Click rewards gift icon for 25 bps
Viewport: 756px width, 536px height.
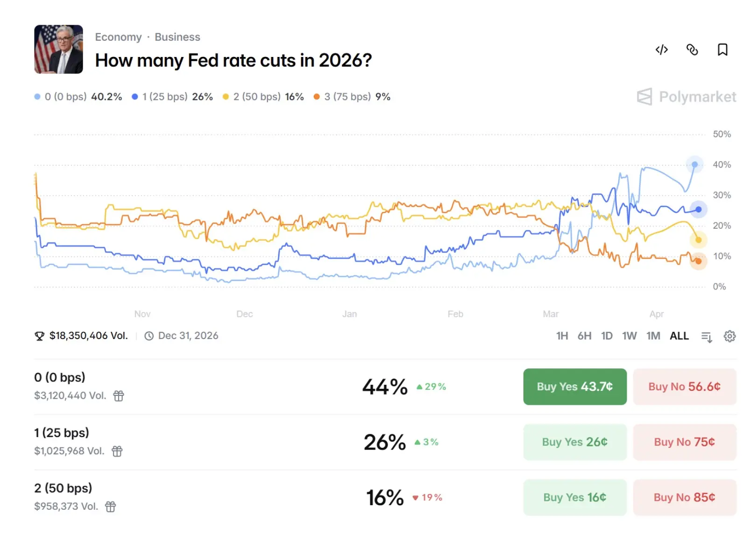pos(117,451)
